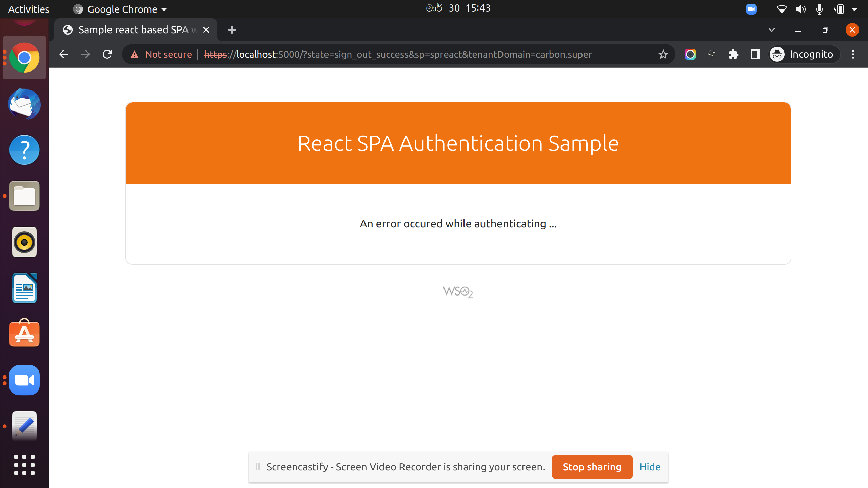Open the system status menu arrow
The image size is (868, 488).
(854, 9)
